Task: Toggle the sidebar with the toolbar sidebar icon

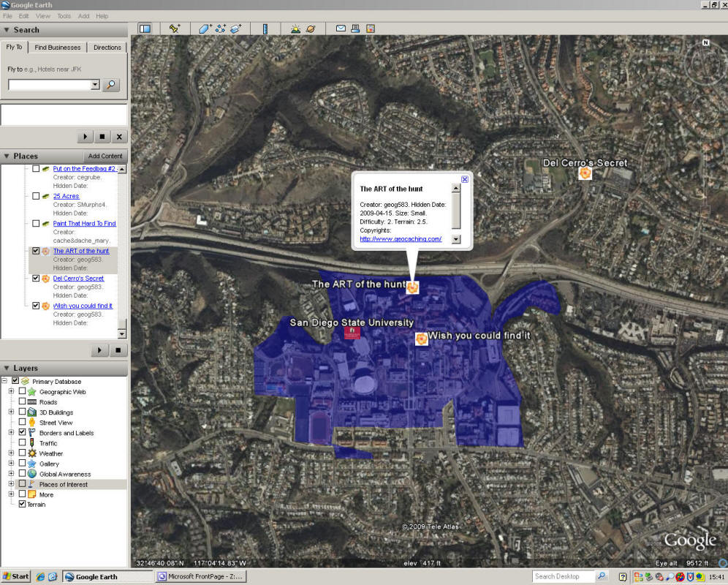Action: coord(145,29)
